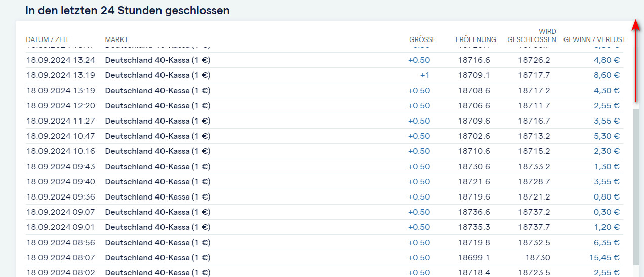Click the 15,45 € profit value
Image resolution: width=644 pixels, height=277 pixels.
pos(604,258)
